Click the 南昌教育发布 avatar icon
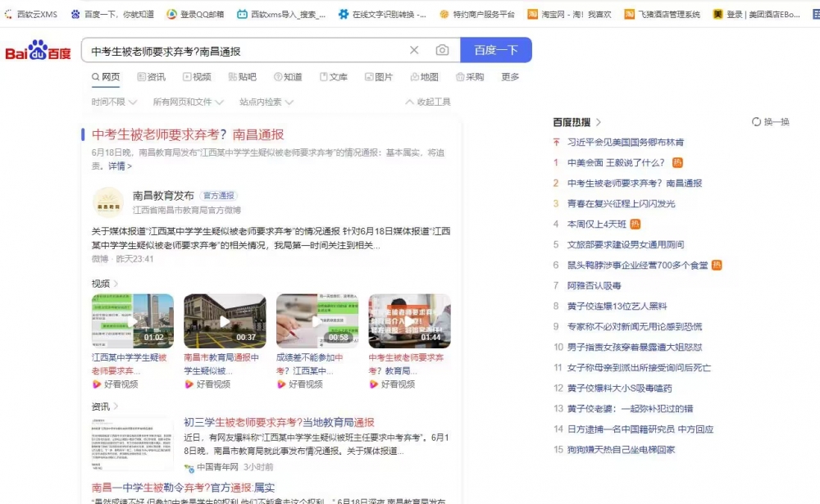Screen dimensions: 820x504 pos(107,202)
